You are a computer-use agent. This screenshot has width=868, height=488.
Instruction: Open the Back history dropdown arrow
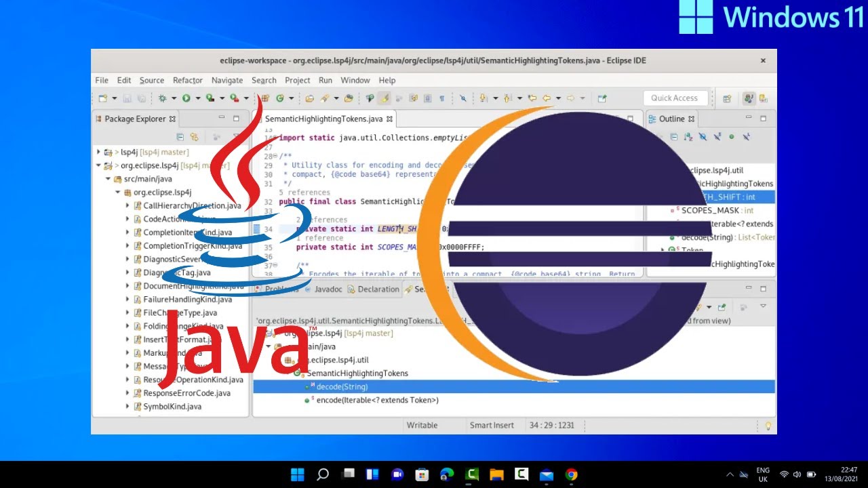point(558,98)
